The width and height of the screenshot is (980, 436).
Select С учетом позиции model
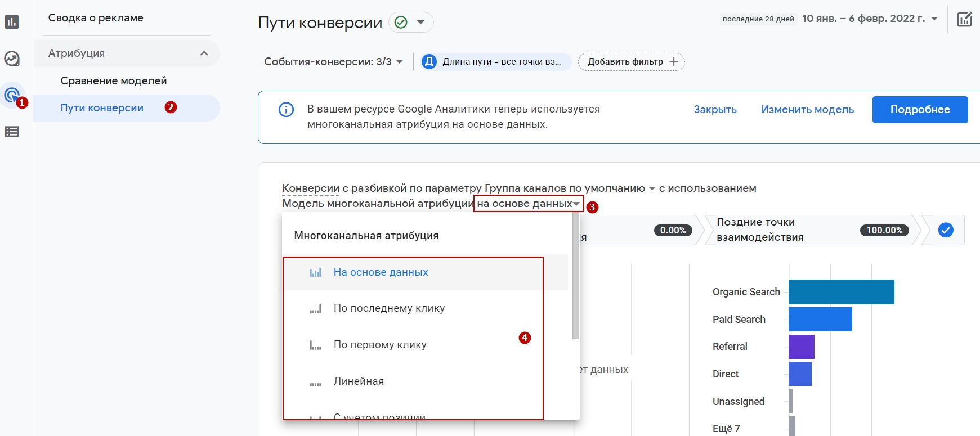425,415
